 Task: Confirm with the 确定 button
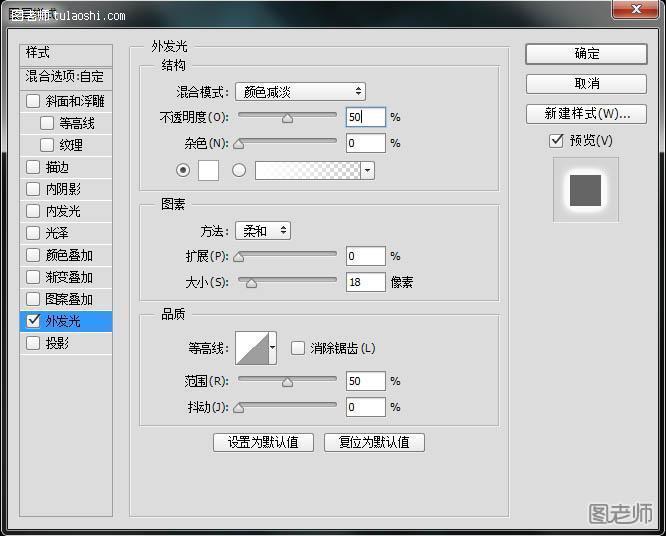[586, 54]
